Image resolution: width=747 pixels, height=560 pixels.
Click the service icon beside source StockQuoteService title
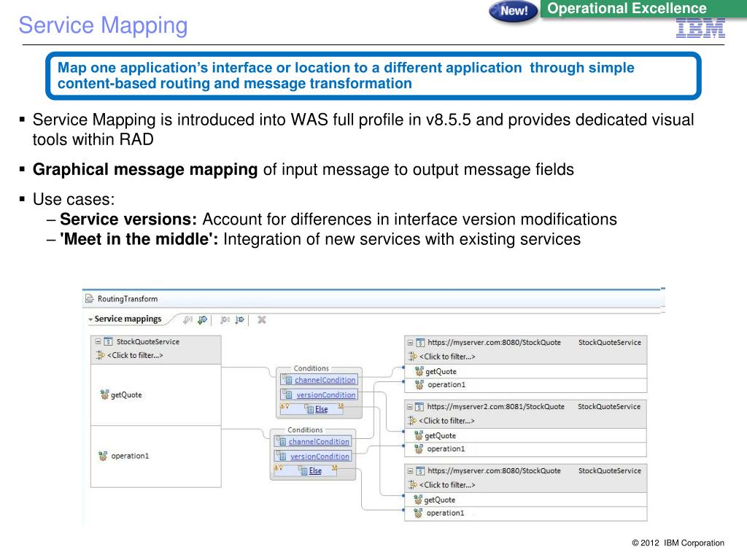[108, 341]
